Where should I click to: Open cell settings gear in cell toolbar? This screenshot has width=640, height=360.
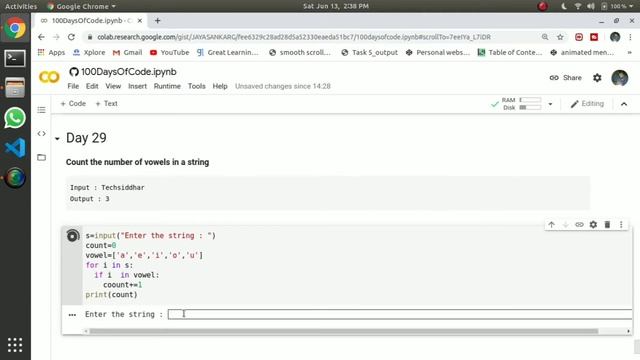593,224
